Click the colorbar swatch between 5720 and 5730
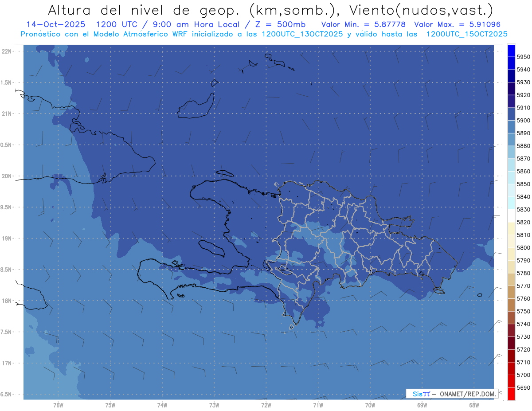 tap(511, 343)
